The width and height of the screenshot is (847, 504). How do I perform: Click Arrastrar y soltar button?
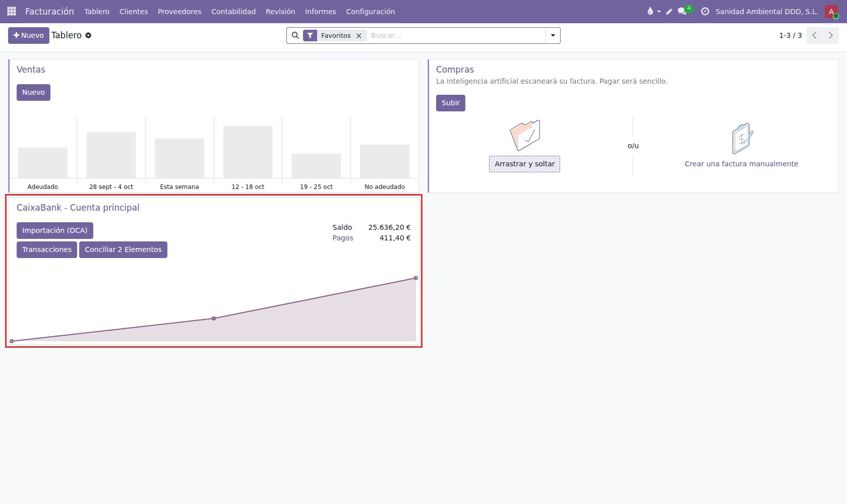click(x=524, y=164)
